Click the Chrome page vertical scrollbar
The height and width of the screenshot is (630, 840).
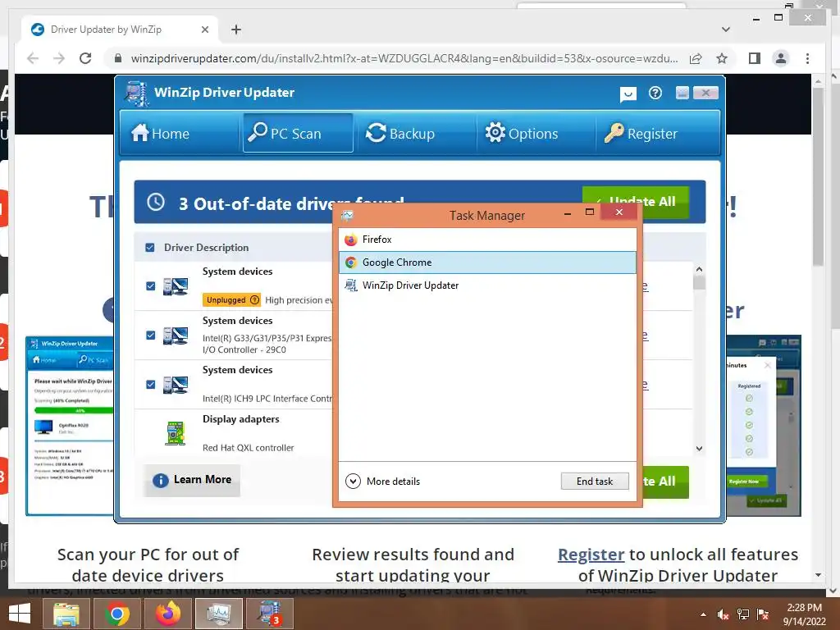818,177
